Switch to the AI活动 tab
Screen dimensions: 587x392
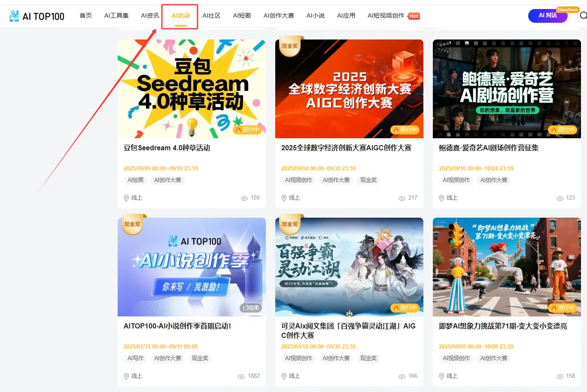click(181, 15)
